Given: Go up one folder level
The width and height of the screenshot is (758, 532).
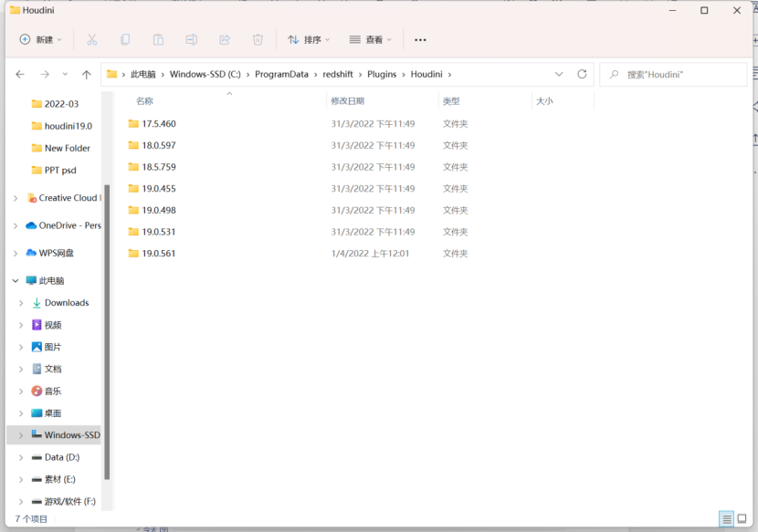Looking at the screenshot, I should pyautogui.click(x=86, y=75).
